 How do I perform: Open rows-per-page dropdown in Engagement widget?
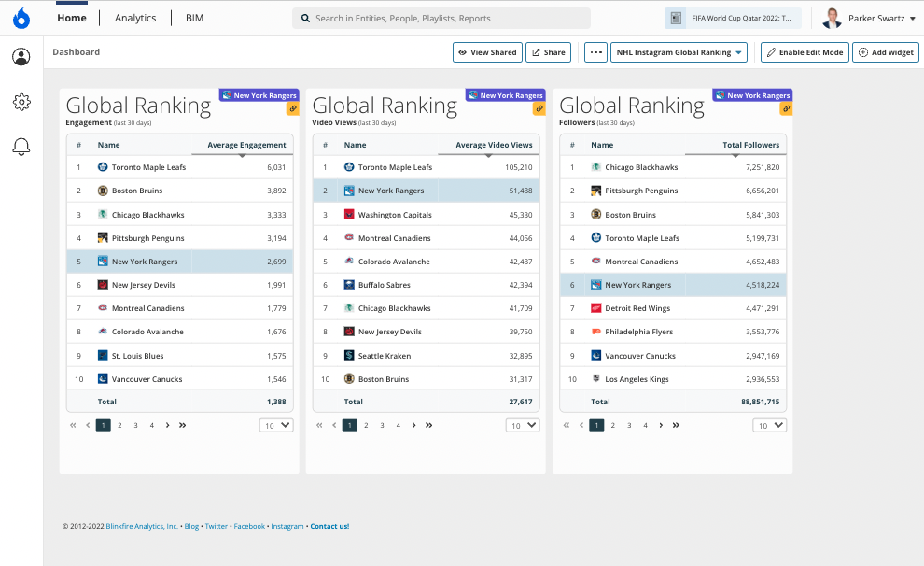276,425
